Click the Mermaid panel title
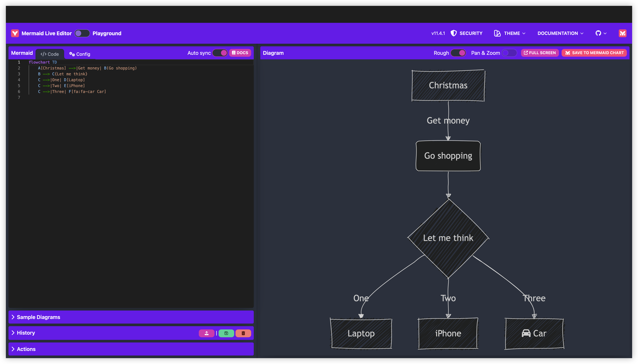638x364 pixels. click(22, 53)
